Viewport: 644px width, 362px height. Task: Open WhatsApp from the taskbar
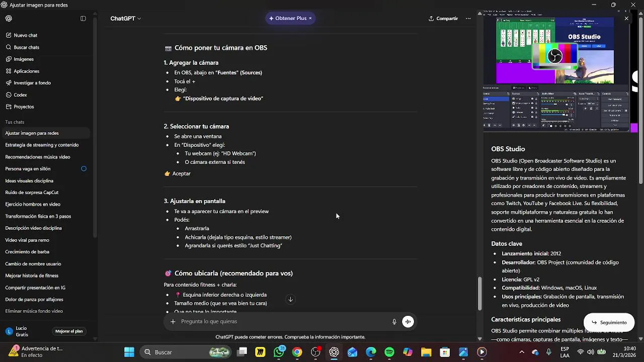pyautogui.click(x=279, y=352)
